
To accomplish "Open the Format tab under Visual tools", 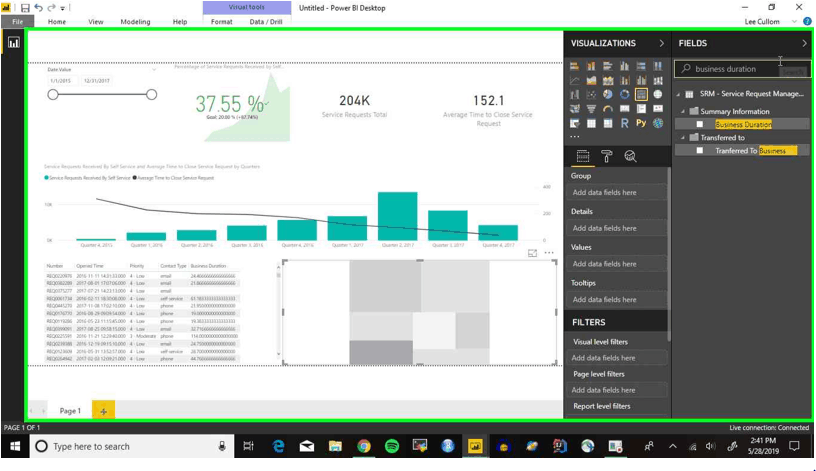I will click(x=222, y=21).
